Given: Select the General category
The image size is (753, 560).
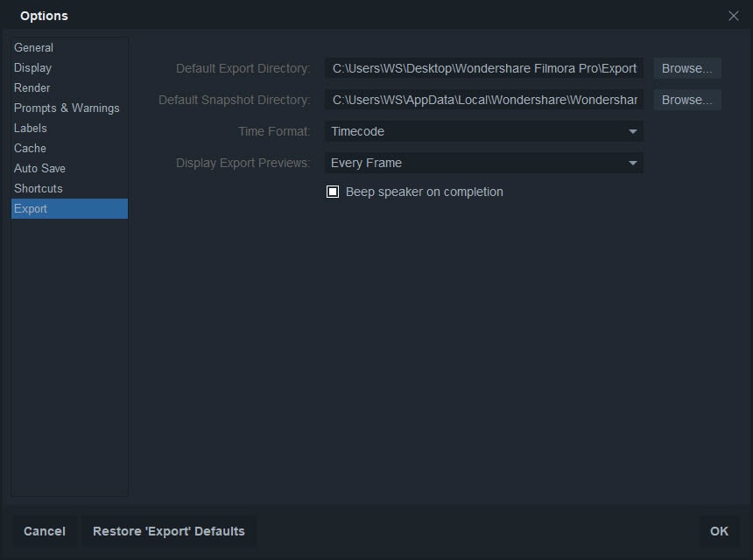Looking at the screenshot, I should (x=33, y=47).
